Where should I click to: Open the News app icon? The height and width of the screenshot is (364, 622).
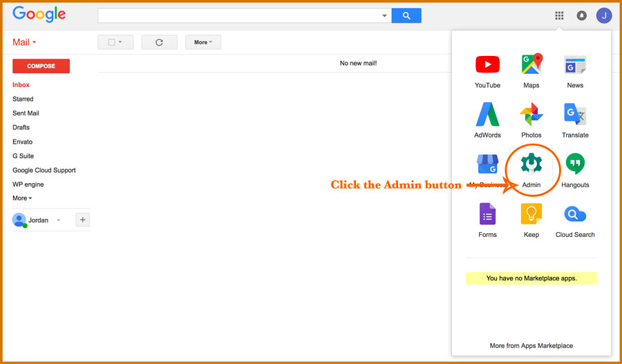(x=575, y=65)
